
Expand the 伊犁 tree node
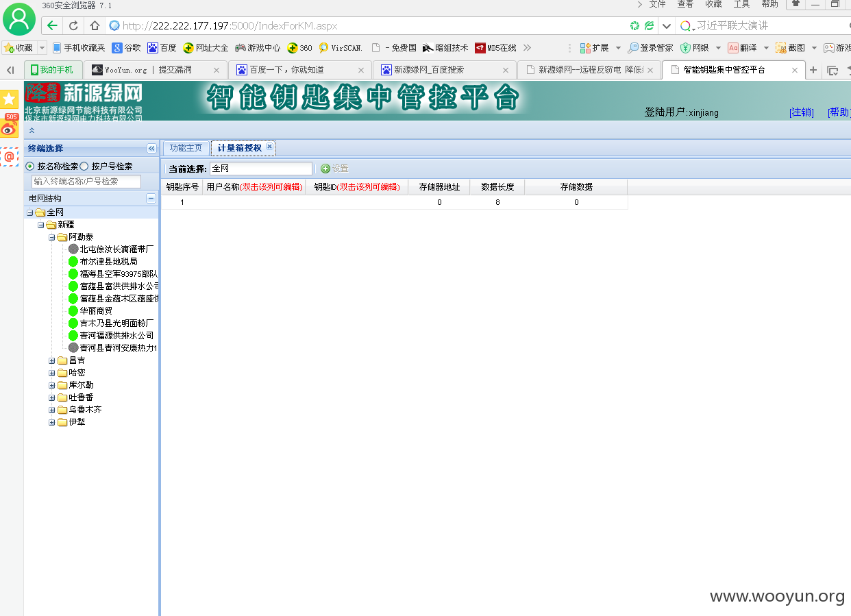pyautogui.click(x=51, y=422)
